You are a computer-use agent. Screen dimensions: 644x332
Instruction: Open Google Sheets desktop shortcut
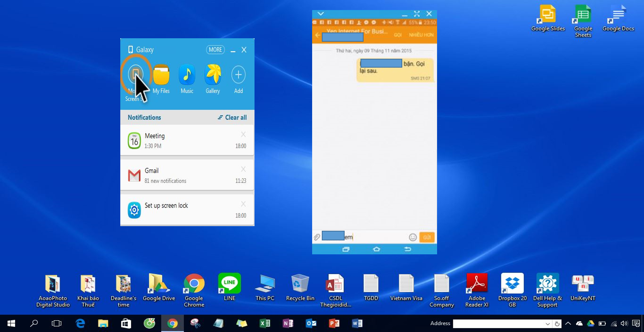pyautogui.click(x=583, y=21)
